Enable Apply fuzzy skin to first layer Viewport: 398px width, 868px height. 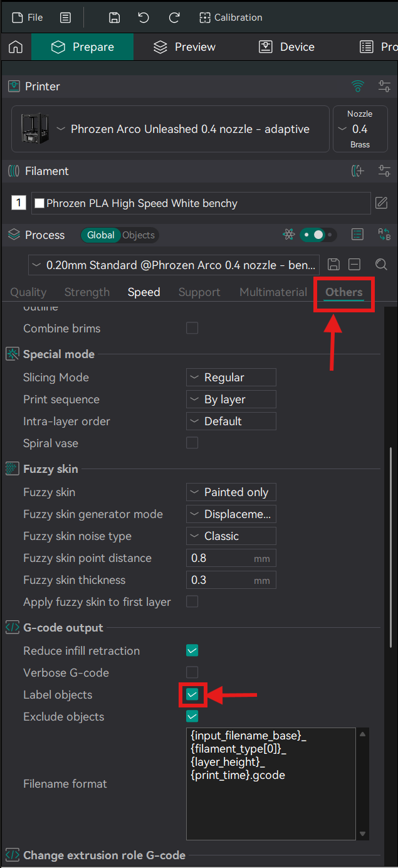coord(192,601)
